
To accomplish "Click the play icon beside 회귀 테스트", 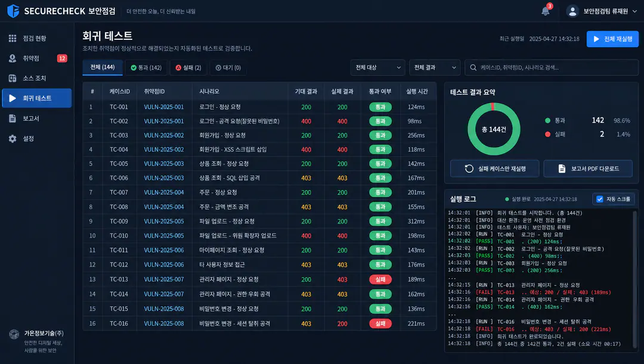I will click(x=13, y=98).
